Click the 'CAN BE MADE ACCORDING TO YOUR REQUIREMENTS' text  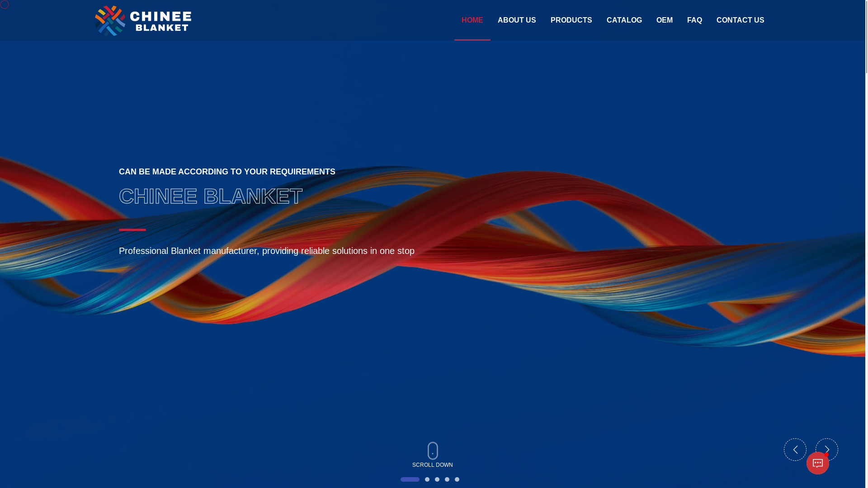click(x=227, y=172)
